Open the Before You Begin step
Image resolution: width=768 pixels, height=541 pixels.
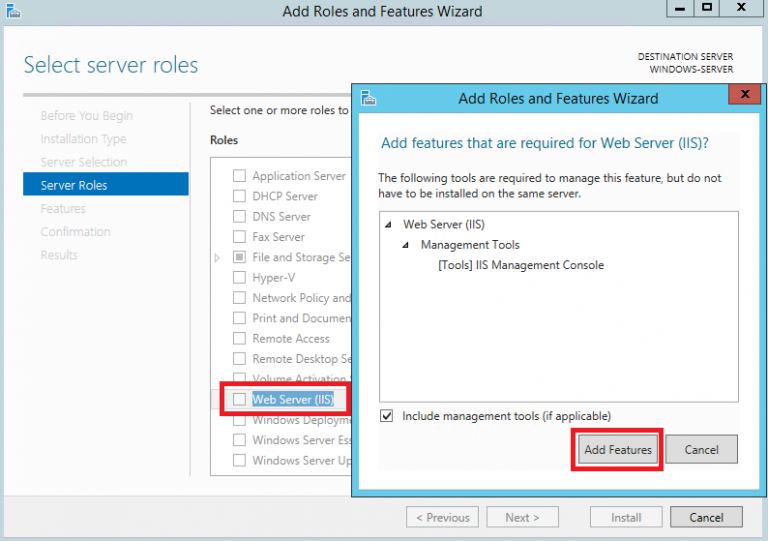click(x=86, y=116)
